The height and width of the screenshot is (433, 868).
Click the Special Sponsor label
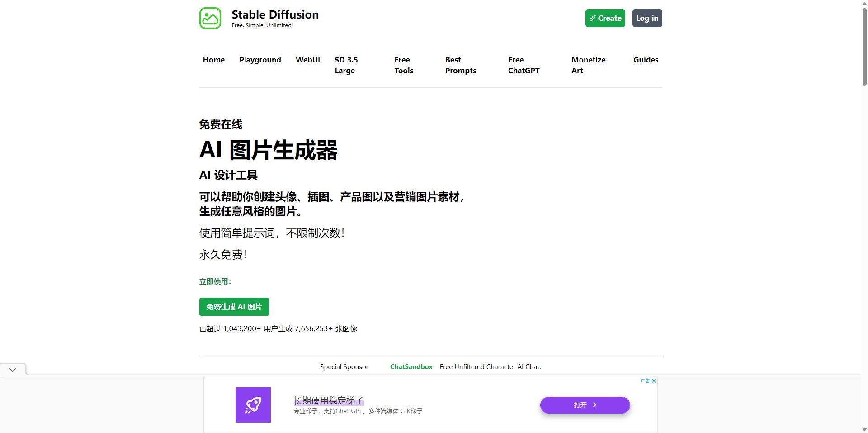click(344, 367)
